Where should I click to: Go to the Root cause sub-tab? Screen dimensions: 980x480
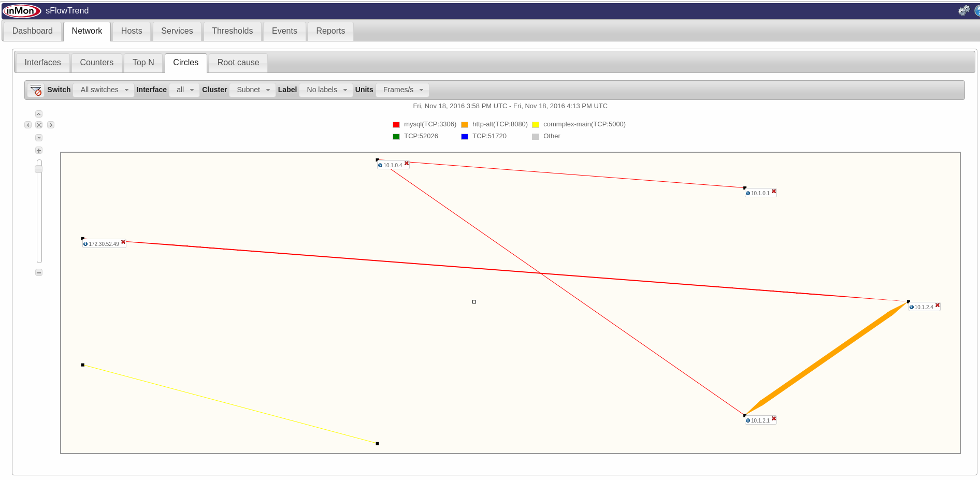[238, 63]
